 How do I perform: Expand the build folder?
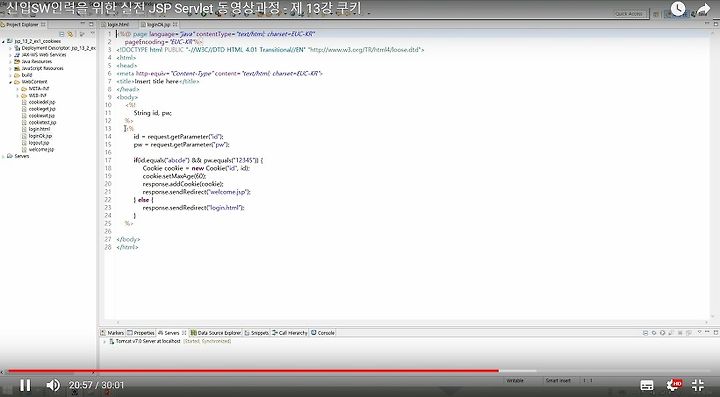(x=10, y=75)
